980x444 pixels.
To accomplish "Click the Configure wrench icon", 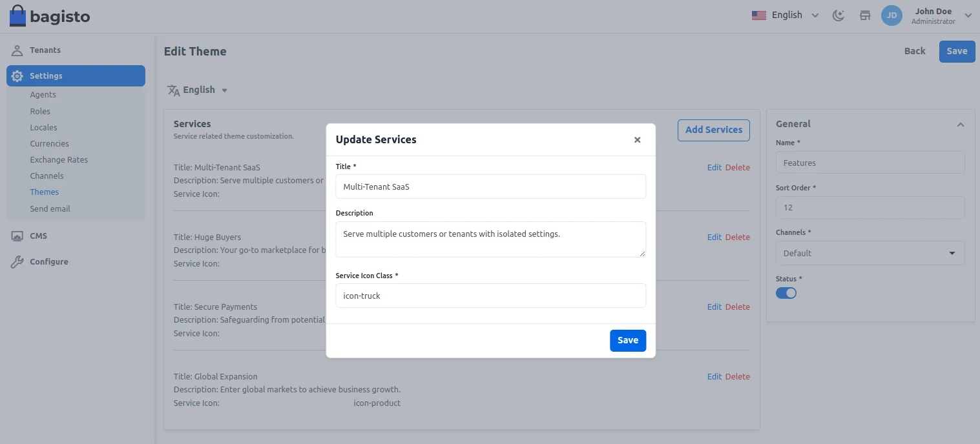I will click(17, 262).
